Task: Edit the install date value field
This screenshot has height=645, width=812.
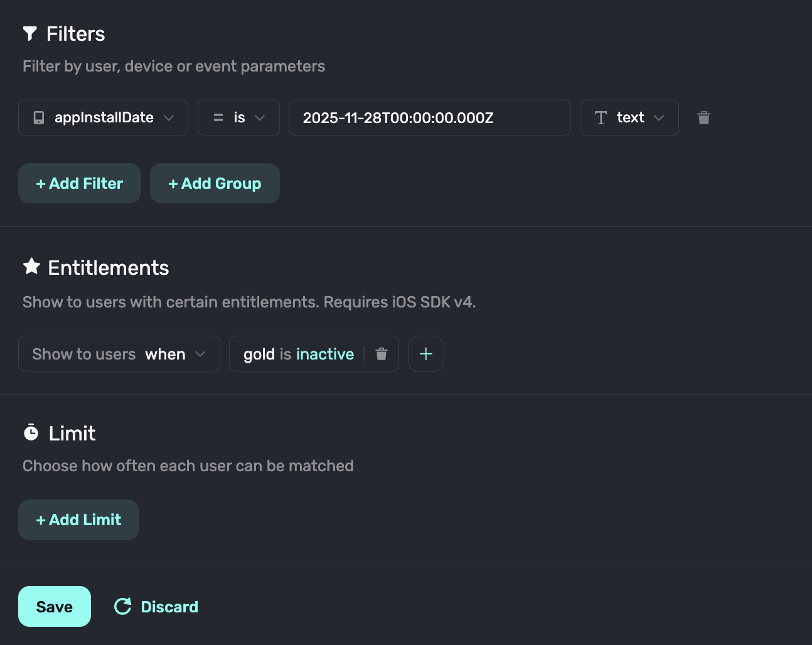Action: tap(429, 118)
